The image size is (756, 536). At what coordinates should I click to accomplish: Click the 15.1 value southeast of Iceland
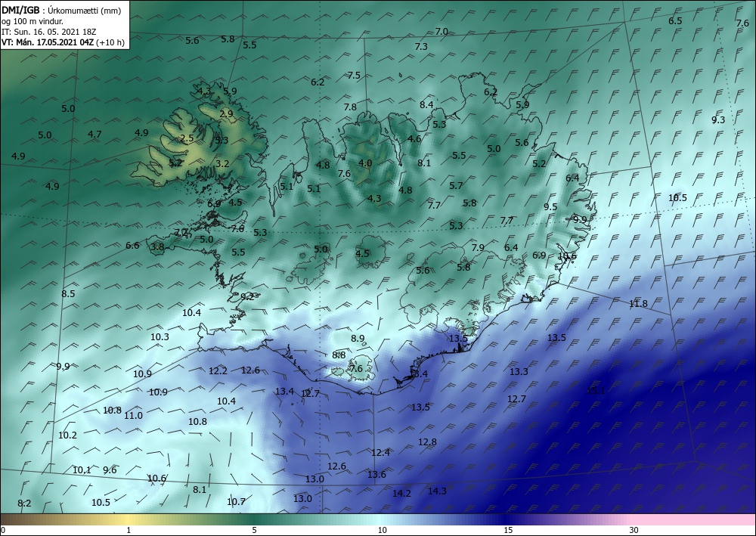(596, 391)
